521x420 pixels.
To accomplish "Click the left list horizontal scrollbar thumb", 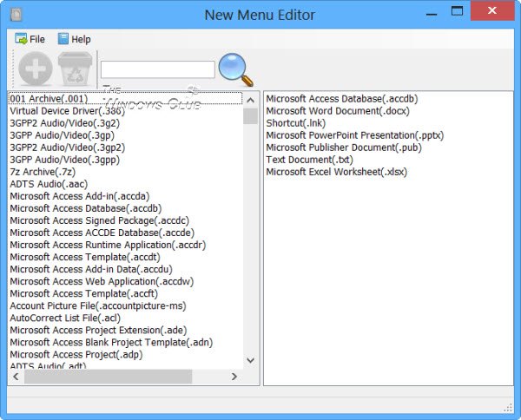I will 109,377.
